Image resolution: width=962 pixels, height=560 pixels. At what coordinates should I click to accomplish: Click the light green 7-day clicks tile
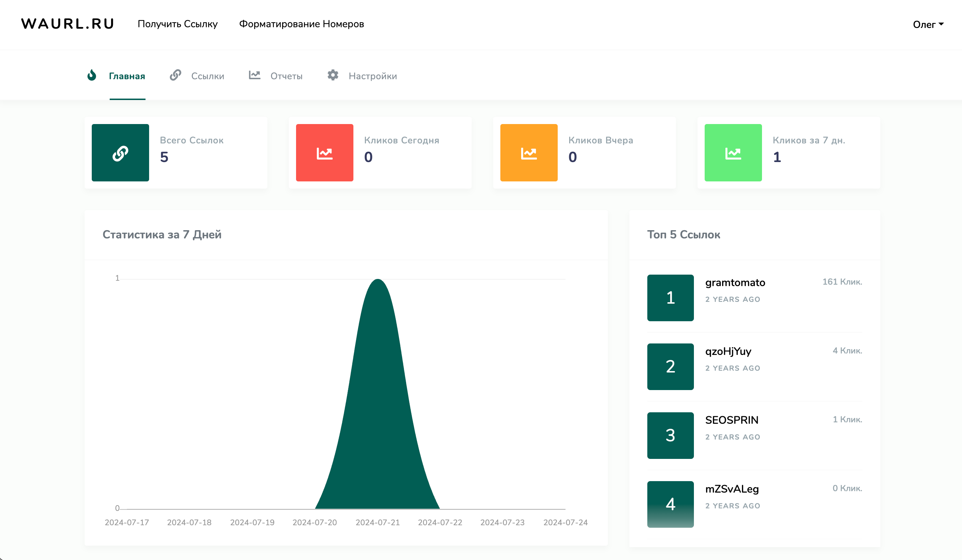(733, 153)
